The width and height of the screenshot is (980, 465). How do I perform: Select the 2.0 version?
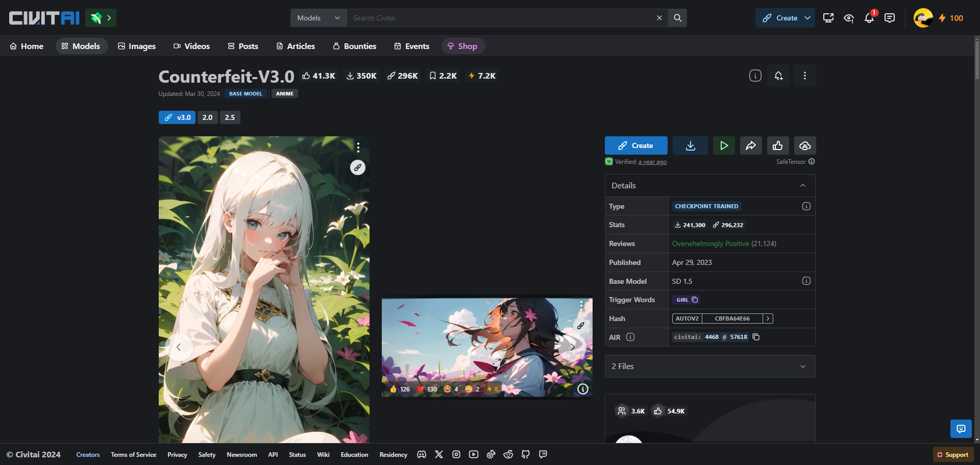[207, 117]
